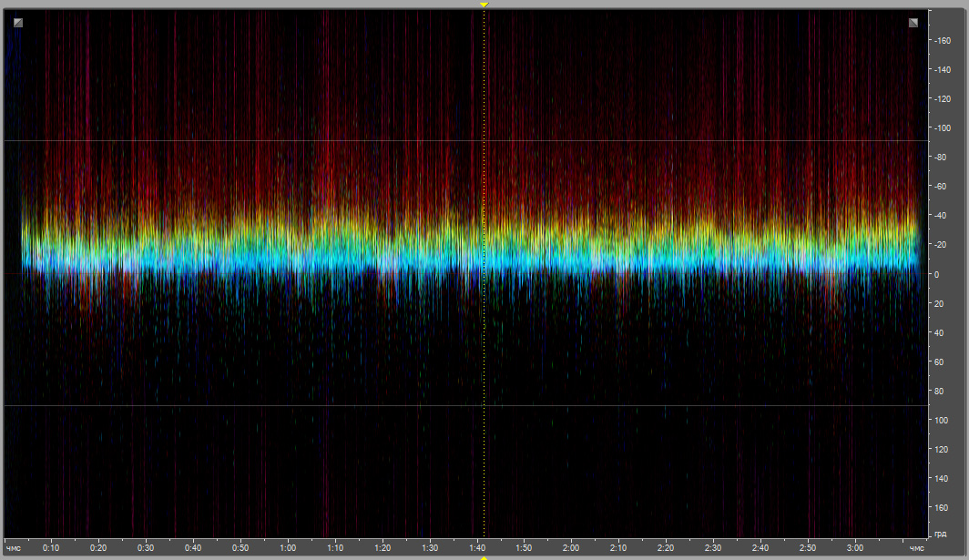The image size is (969, 560).
Task: Click the right 'чмс' time format label
Action: pyautogui.click(x=916, y=547)
